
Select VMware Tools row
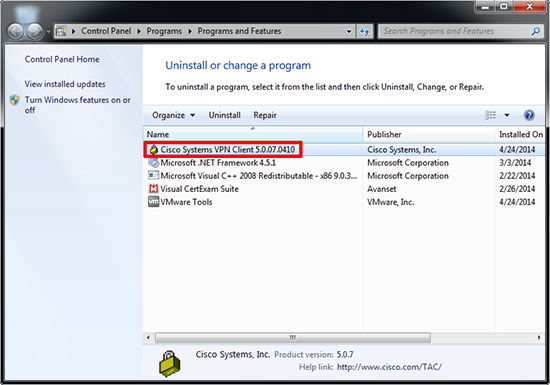tap(344, 202)
